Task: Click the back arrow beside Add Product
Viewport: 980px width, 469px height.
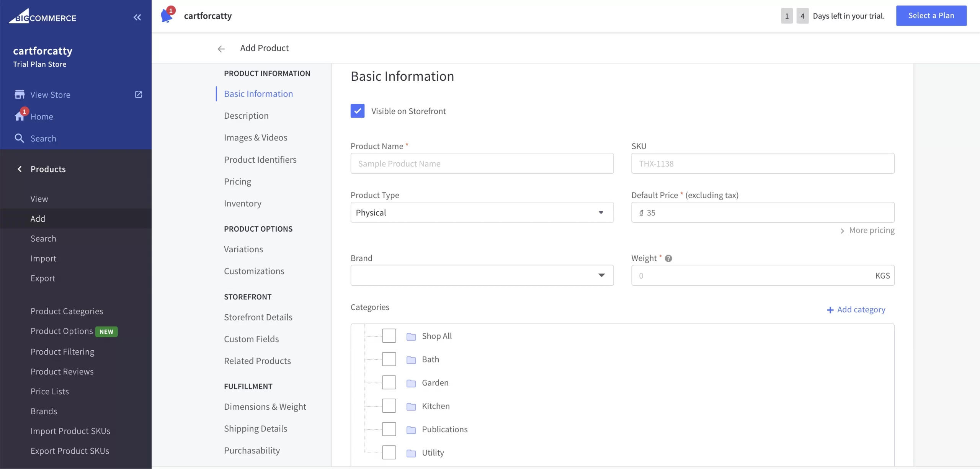Action: [221, 49]
